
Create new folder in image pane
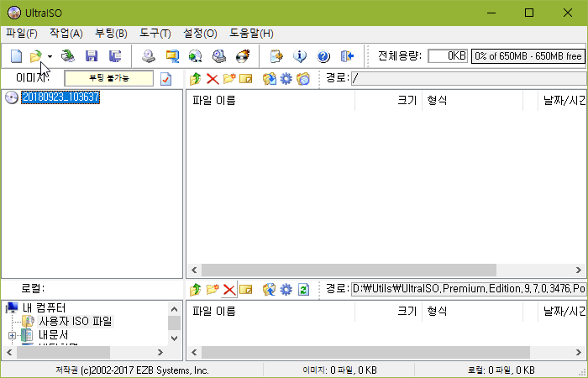pos(229,79)
